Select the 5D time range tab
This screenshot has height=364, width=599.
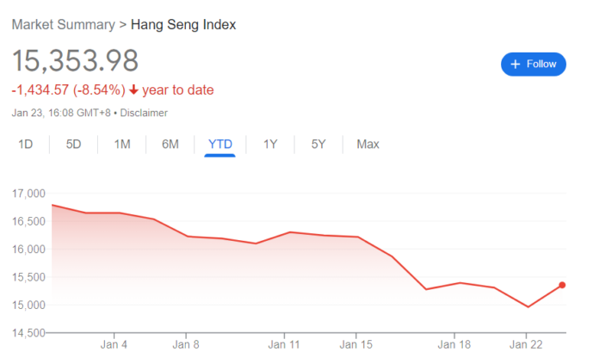point(74,145)
